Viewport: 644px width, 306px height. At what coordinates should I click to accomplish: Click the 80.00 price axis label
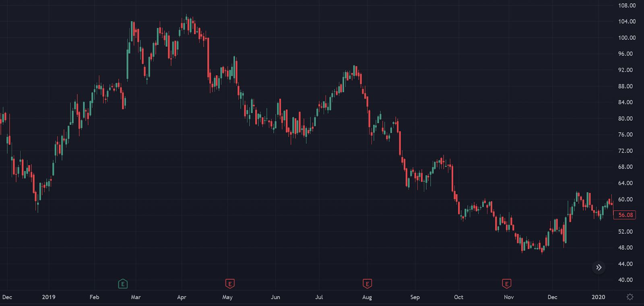pyautogui.click(x=625, y=118)
